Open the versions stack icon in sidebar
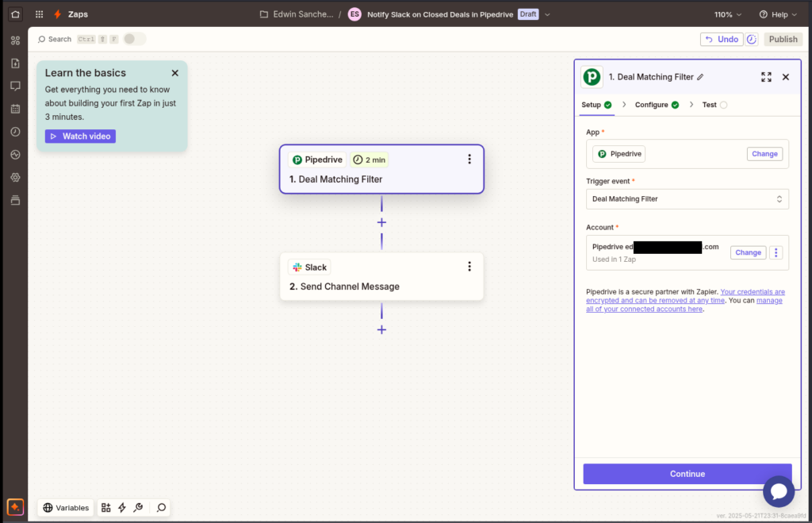Image resolution: width=812 pixels, height=523 pixels. pos(16,200)
